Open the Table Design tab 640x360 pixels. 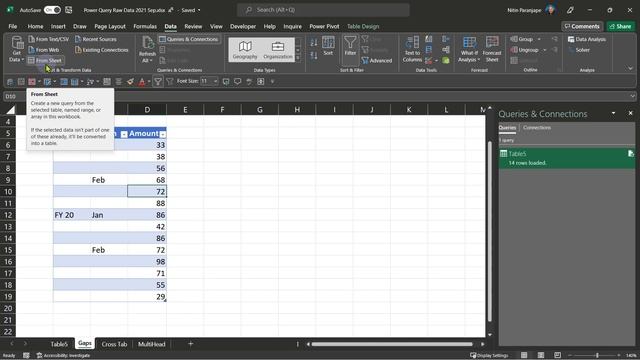coord(363,26)
